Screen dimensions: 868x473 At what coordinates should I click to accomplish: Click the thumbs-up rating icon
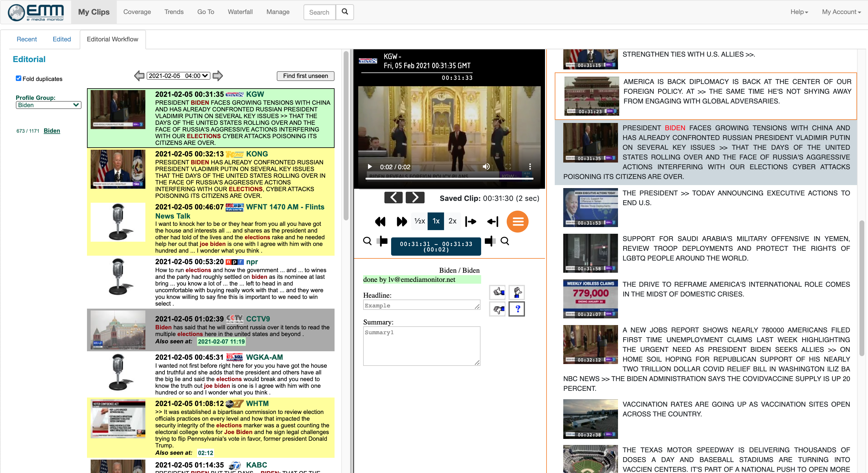tap(498, 292)
